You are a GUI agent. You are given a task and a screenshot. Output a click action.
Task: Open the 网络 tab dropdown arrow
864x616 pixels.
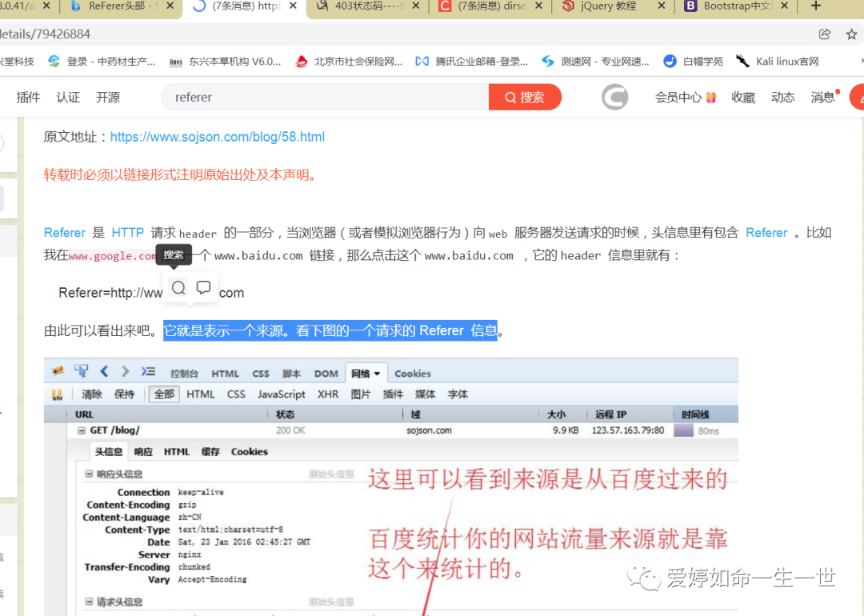click(x=378, y=374)
